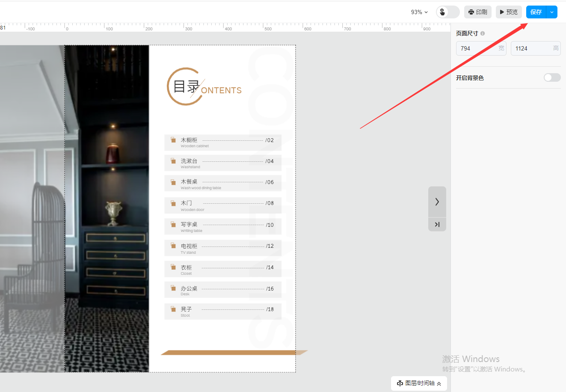This screenshot has width=566, height=392.
Task: Select the icon beside 电视柜 entry
Action: coord(173,246)
